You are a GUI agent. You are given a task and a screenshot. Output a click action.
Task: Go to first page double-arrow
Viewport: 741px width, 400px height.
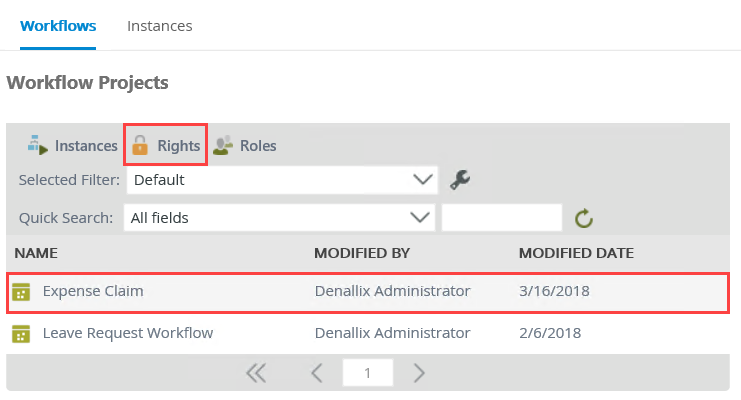(256, 373)
